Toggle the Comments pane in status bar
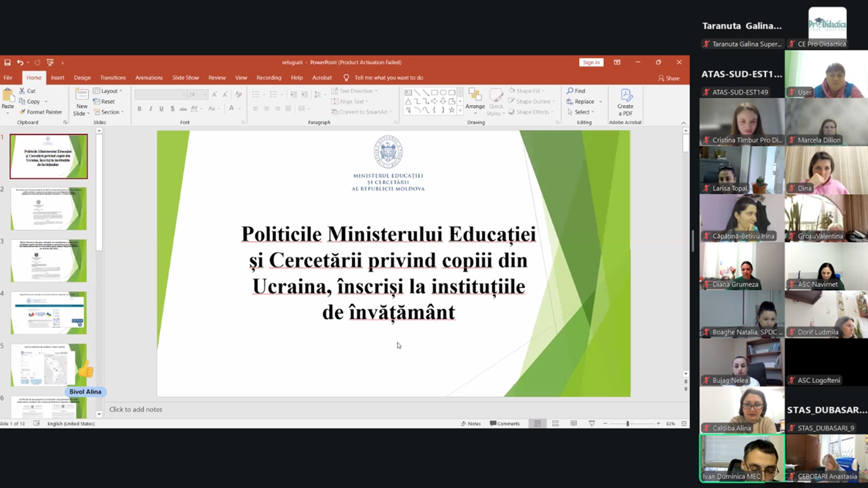The height and width of the screenshot is (488, 868). click(x=505, y=424)
